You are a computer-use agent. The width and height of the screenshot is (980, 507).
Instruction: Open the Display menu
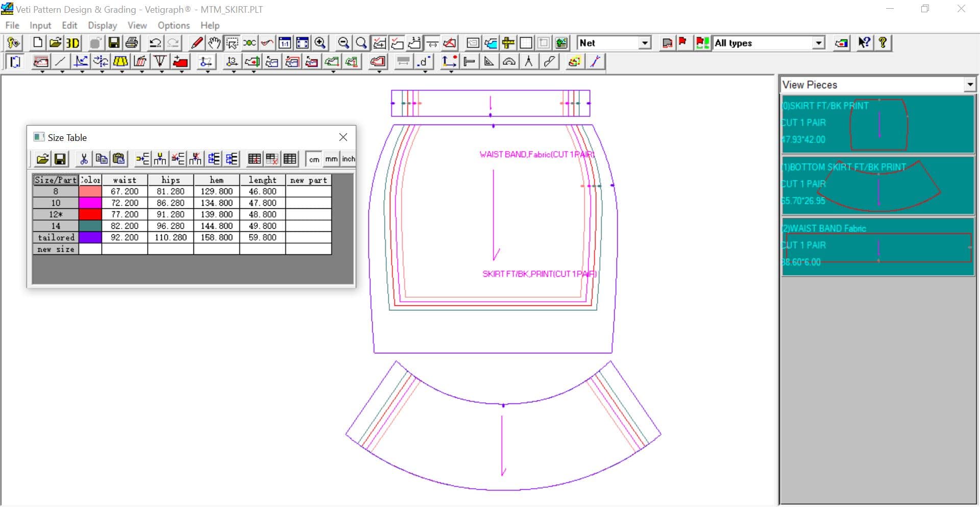102,25
